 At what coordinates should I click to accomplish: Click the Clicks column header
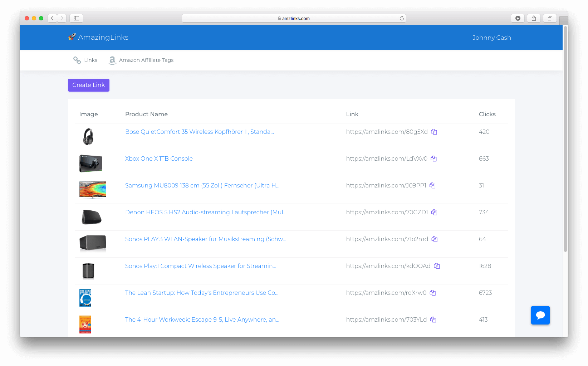(487, 114)
